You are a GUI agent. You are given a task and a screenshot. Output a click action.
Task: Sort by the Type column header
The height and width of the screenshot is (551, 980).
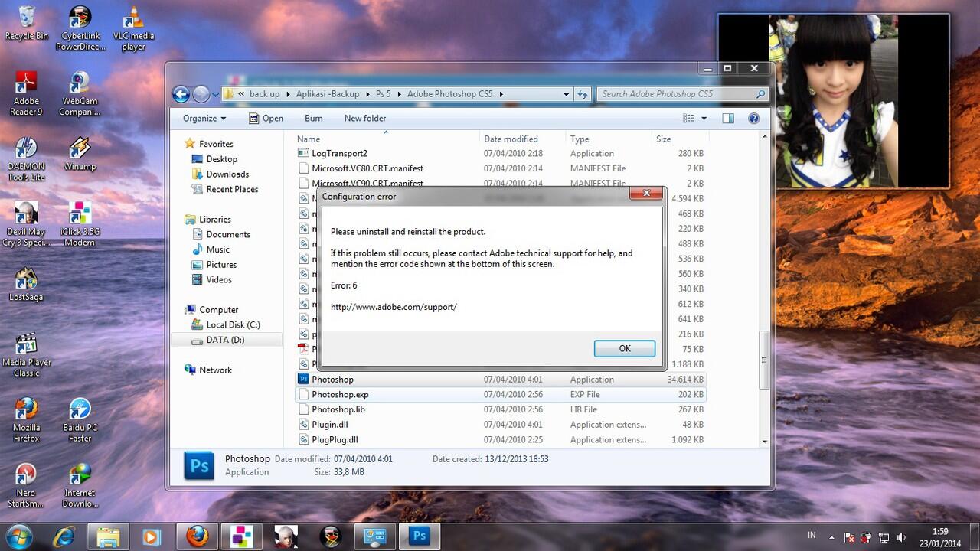pyautogui.click(x=609, y=139)
